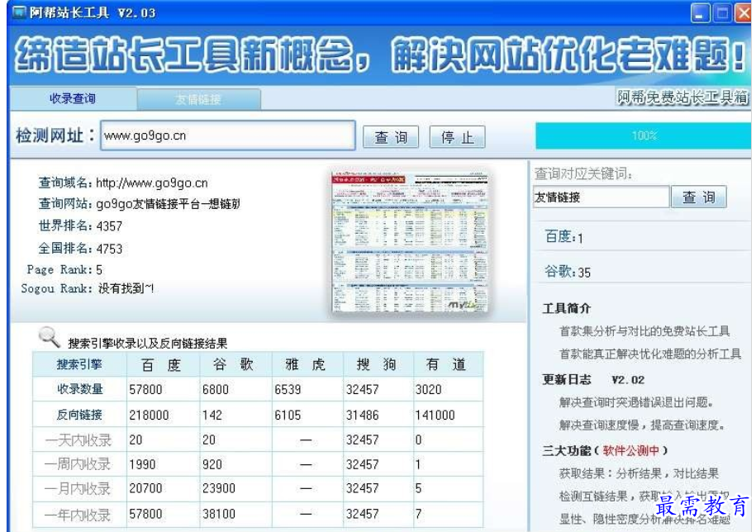Maximize the 阿帮站长工具 window

(x=722, y=13)
